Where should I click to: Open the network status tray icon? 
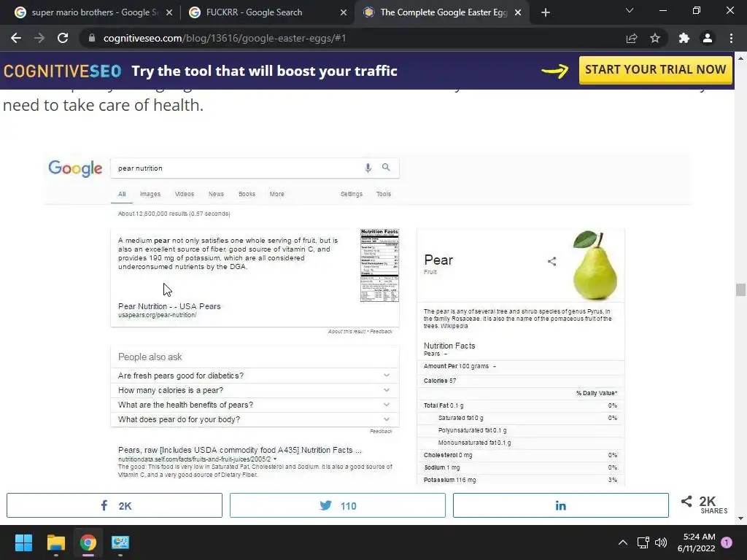(643, 542)
